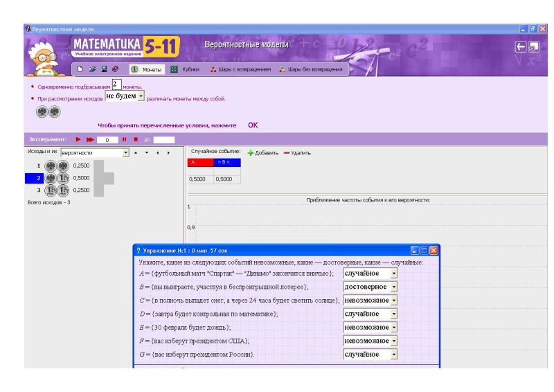Click the back arrow icon at top right
Screen dimensions: 554x392
pos(520,47)
